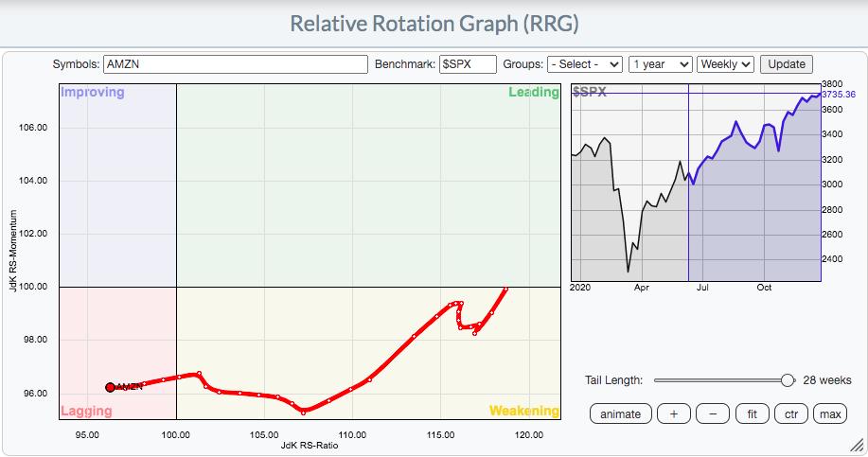
Task: Click the Update button
Action: click(x=786, y=64)
